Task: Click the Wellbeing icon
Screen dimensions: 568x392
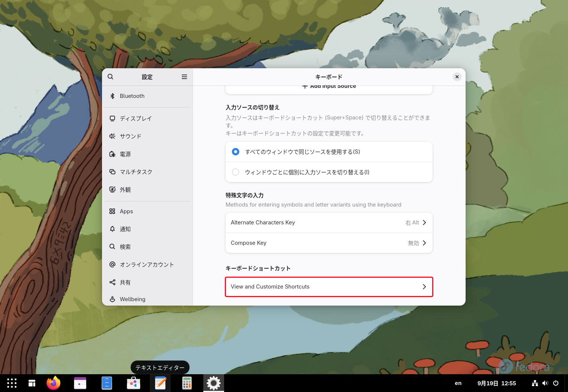Action: point(112,299)
